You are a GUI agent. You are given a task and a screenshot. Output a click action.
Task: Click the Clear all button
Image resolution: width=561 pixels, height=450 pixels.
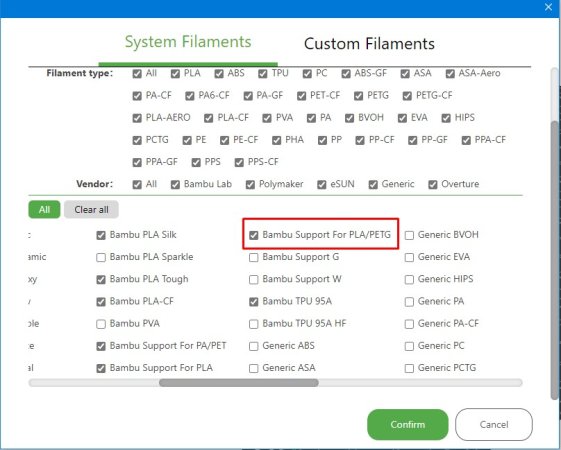click(x=91, y=209)
